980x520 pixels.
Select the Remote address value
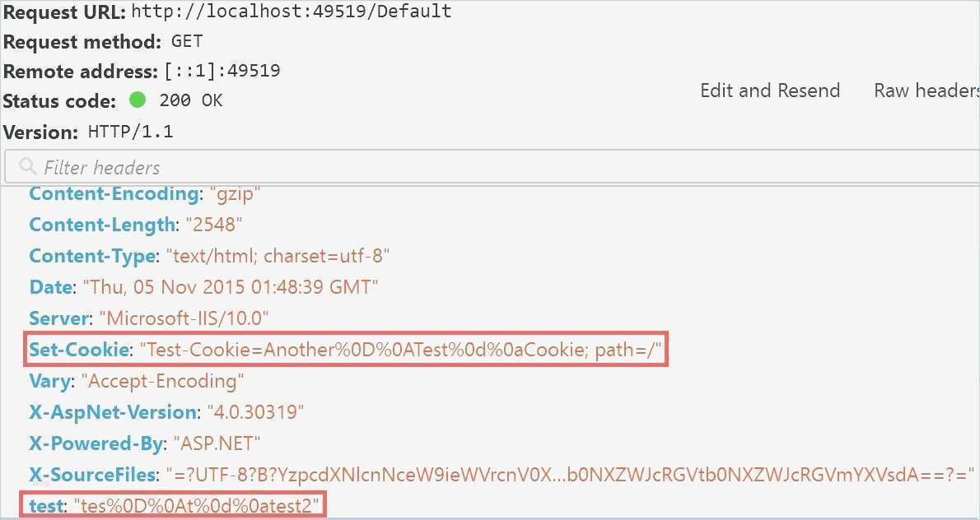222,71
